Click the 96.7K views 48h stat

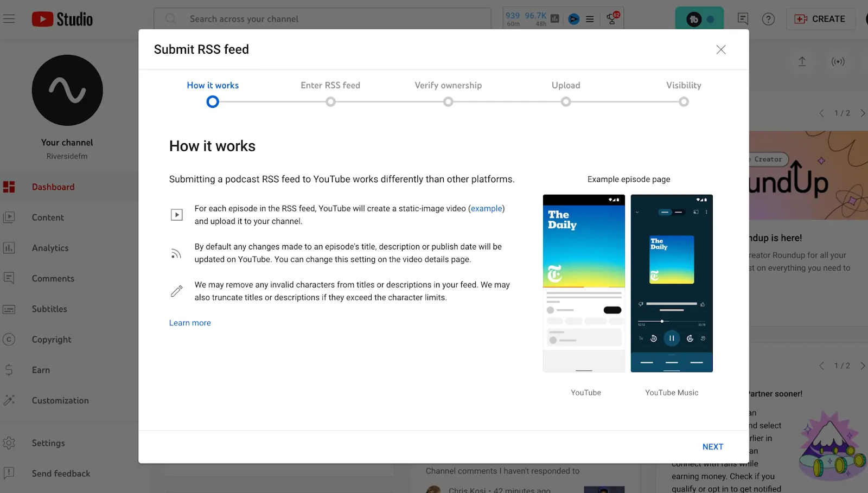tap(536, 19)
